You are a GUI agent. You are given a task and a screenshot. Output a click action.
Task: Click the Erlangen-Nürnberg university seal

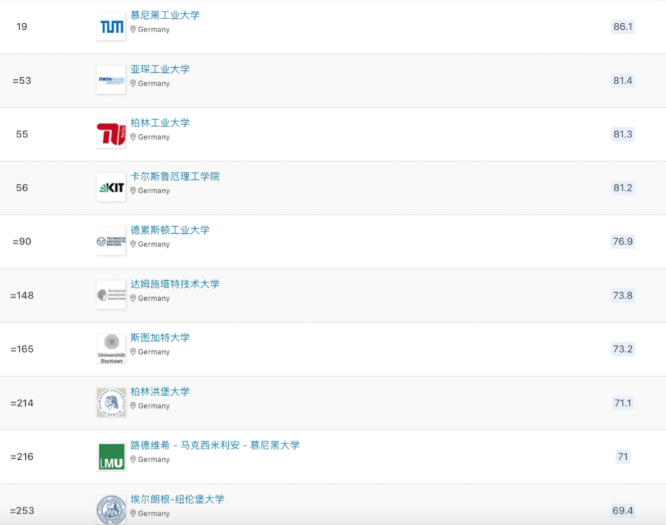(x=111, y=510)
